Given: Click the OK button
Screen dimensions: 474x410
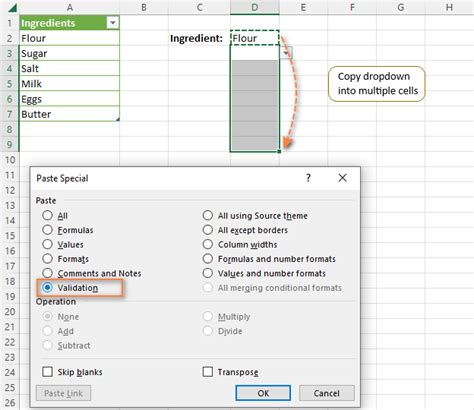Looking at the screenshot, I should tap(263, 393).
